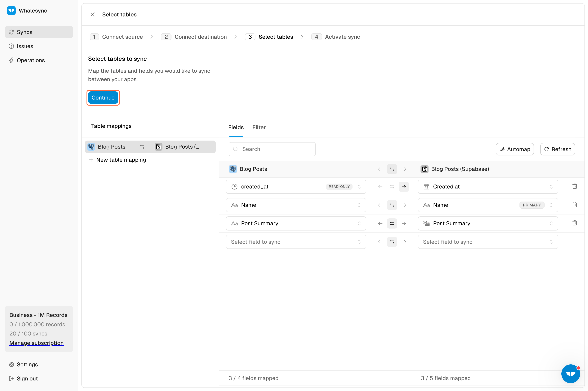
Task: Switch to the Filter tab
Action: pyautogui.click(x=259, y=127)
